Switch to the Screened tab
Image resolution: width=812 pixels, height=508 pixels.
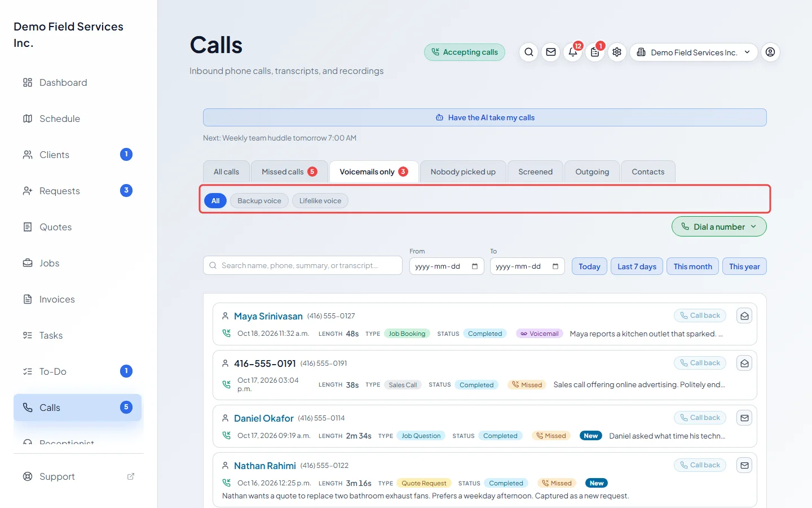point(535,172)
